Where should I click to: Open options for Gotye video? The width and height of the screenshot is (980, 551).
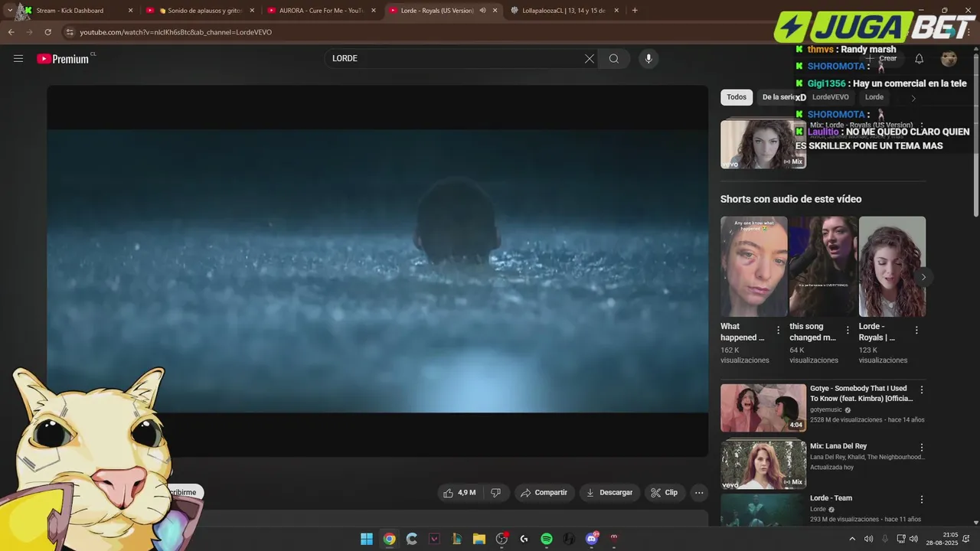(x=922, y=390)
